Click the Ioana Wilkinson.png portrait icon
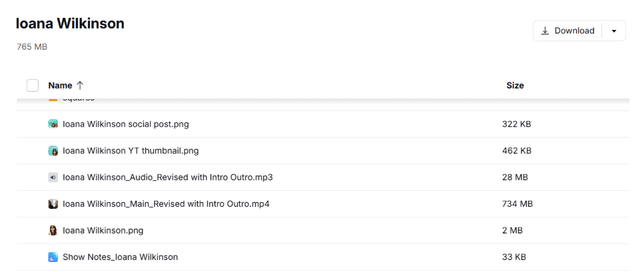 click(53, 231)
